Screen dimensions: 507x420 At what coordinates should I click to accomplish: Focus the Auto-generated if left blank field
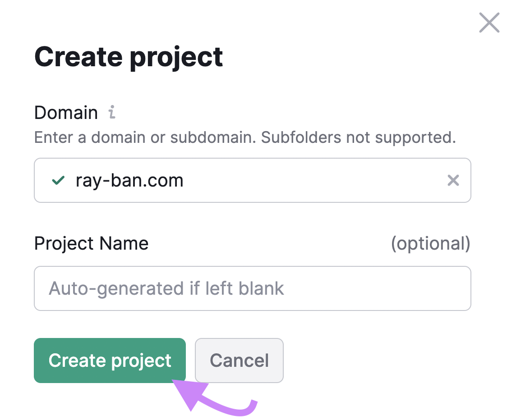tap(253, 288)
